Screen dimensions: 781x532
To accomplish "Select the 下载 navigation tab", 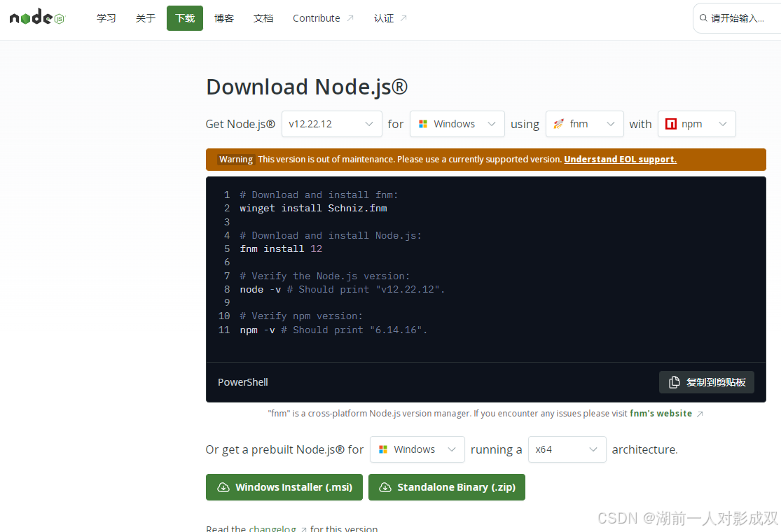I will (185, 18).
